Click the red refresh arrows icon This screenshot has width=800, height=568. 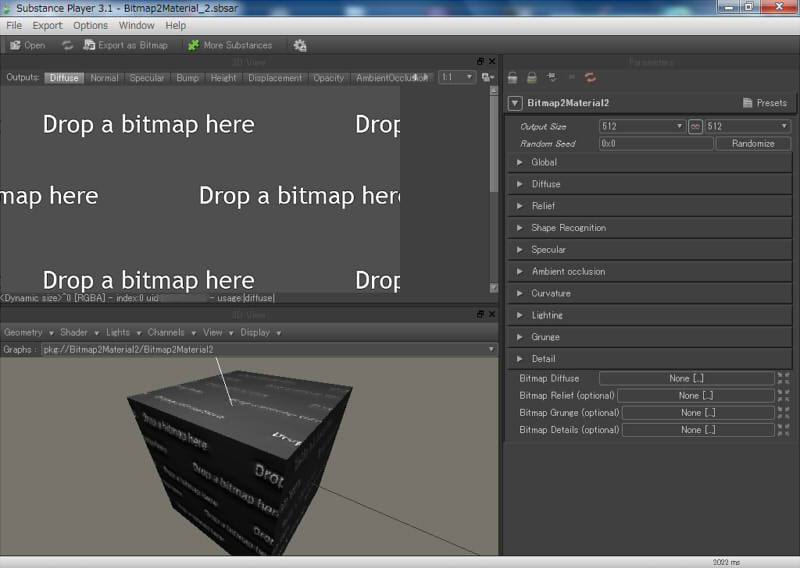pyautogui.click(x=590, y=78)
